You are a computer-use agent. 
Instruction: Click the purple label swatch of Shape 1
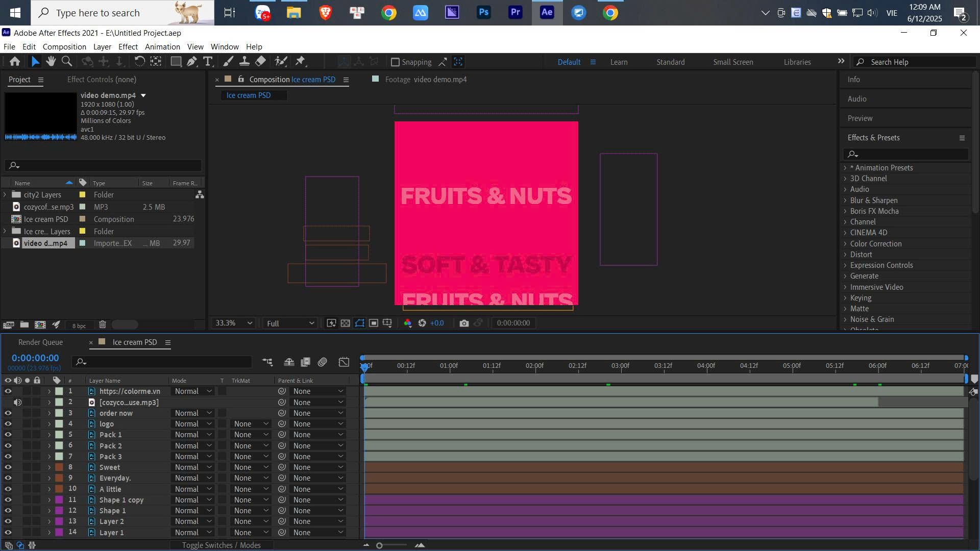coord(59,511)
